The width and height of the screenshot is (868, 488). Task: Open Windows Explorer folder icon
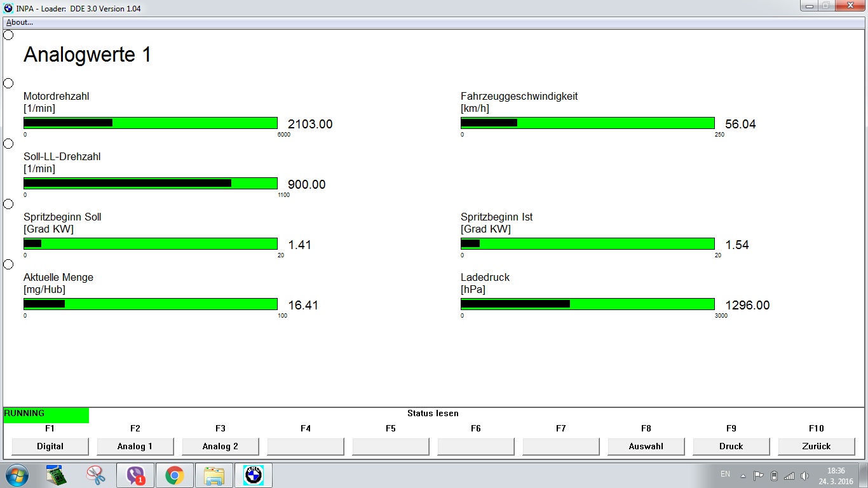tap(214, 475)
